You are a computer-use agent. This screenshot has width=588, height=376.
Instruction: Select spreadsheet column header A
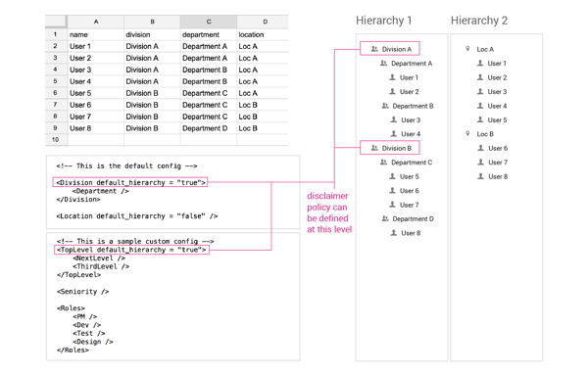pyautogui.click(x=96, y=22)
